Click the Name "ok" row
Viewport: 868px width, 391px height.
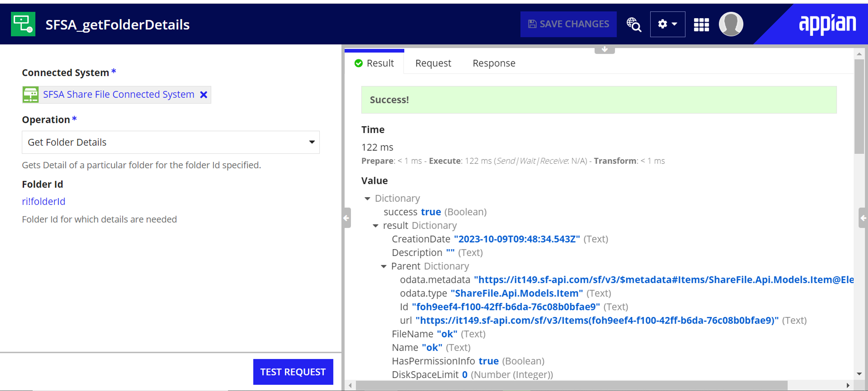(431, 348)
